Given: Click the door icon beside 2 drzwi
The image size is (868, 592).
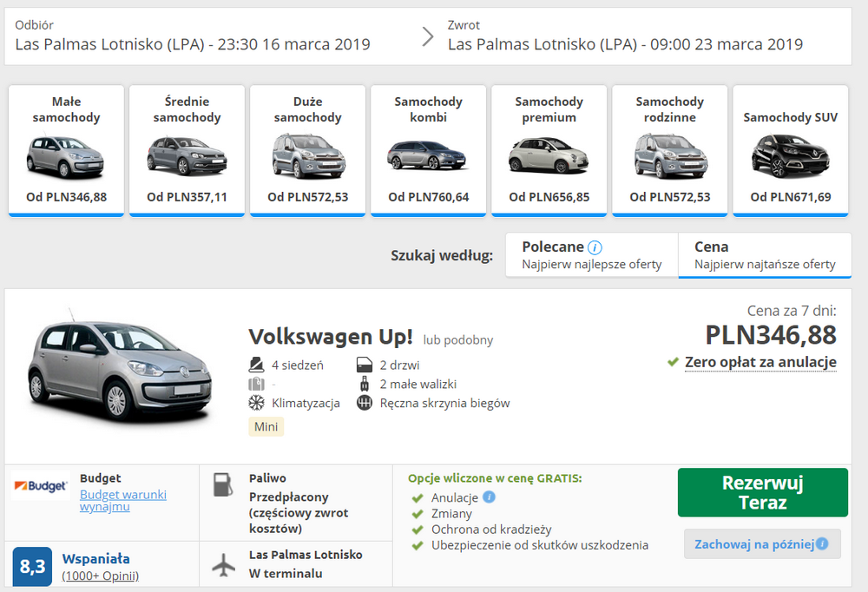Looking at the screenshot, I should (x=365, y=365).
